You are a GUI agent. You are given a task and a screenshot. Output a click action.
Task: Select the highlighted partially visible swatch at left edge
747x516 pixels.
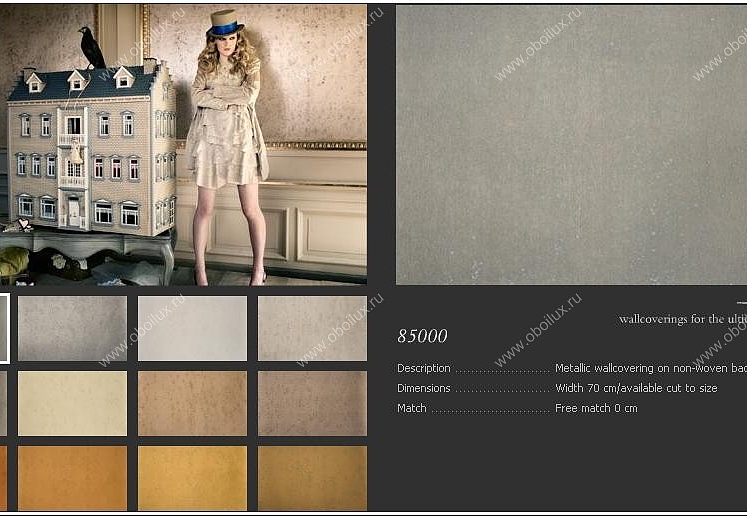click(x=4, y=328)
